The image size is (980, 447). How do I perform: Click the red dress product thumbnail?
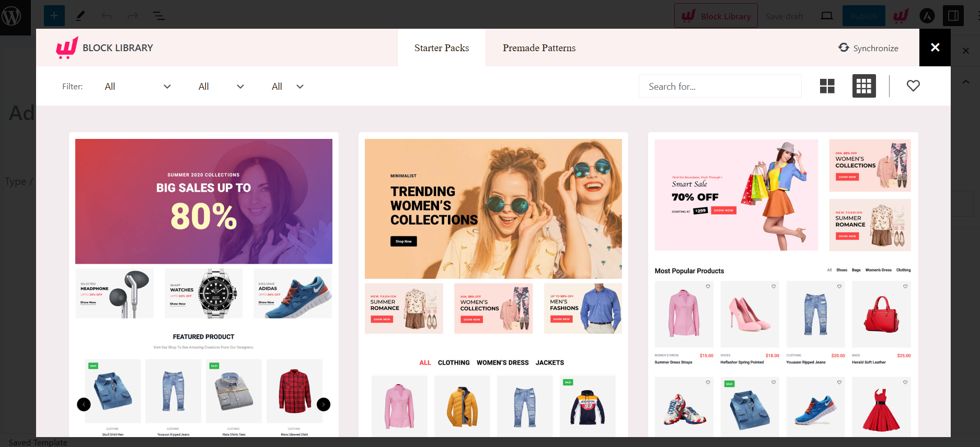click(881, 407)
